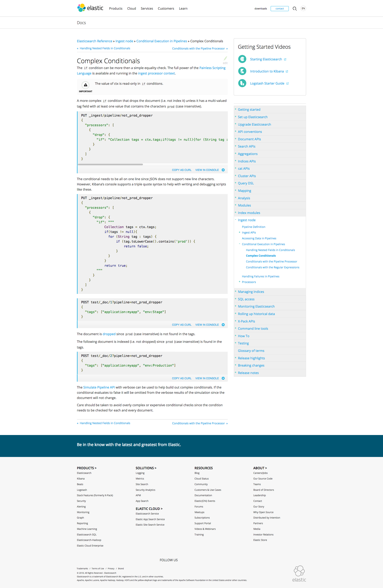
Task: Click the edit pencil icon beside the title
Action: pos(225,58)
